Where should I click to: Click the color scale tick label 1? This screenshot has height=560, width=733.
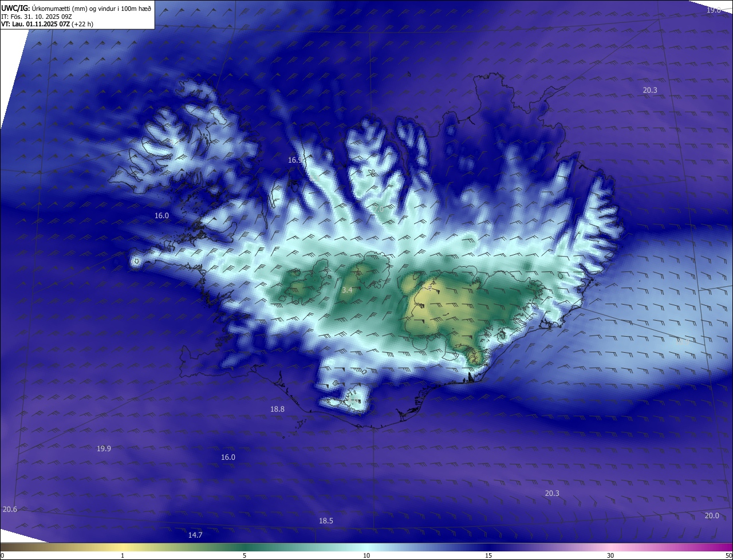123,555
